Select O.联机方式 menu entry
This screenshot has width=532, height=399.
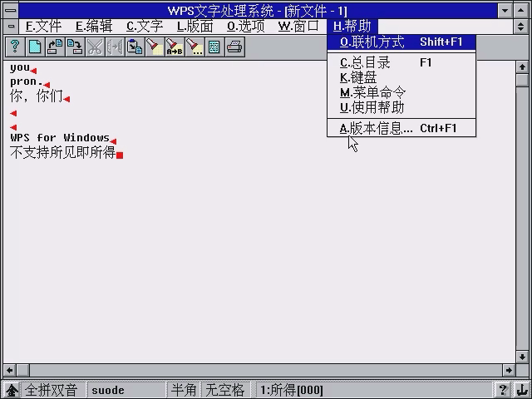pyautogui.click(x=401, y=42)
